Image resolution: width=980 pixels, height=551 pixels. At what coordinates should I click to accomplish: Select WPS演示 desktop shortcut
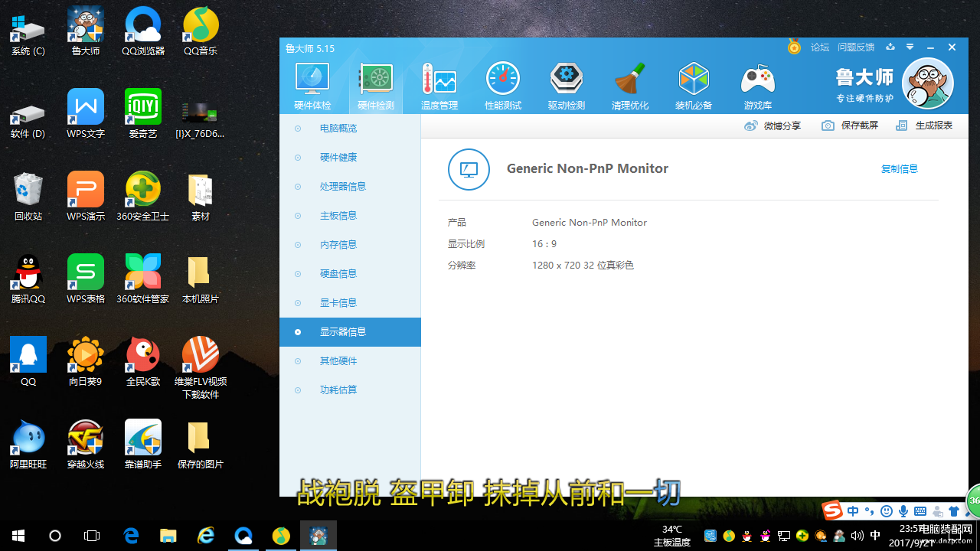(86, 197)
